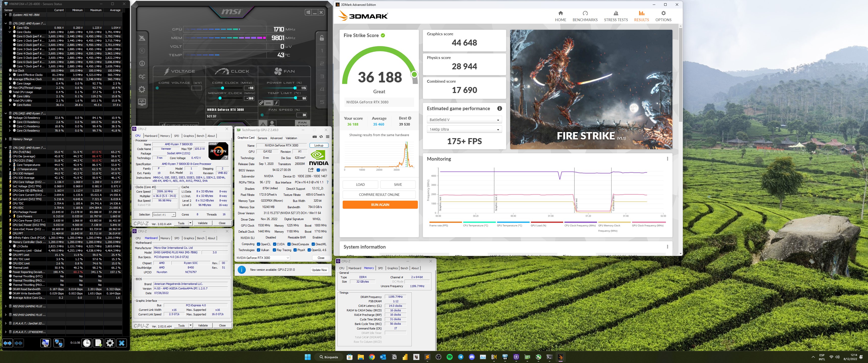The width and height of the screenshot is (868, 363).
Task: Adjust Afterburner core clock slider handle
Action: coord(222,88)
